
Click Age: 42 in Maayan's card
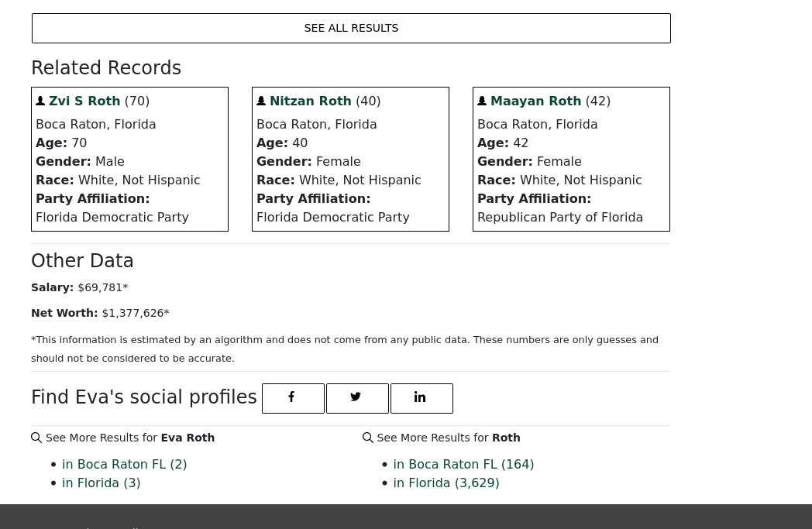pyautogui.click(x=502, y=143)
